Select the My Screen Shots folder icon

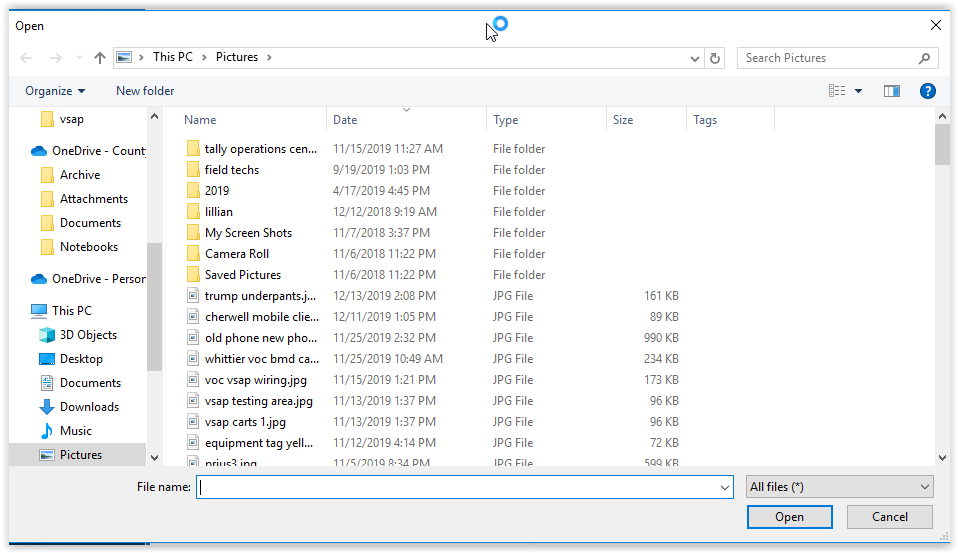pos(193,233)
